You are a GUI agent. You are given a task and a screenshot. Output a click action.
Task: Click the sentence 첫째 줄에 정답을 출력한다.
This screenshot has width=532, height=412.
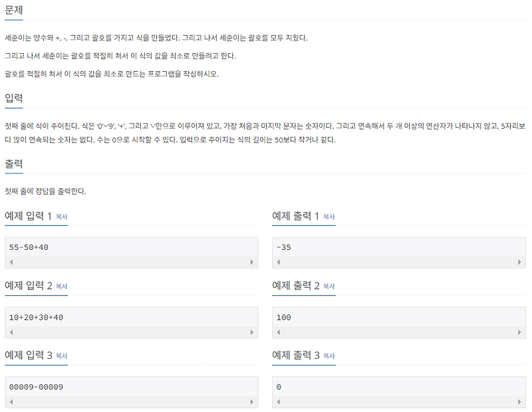45,191
